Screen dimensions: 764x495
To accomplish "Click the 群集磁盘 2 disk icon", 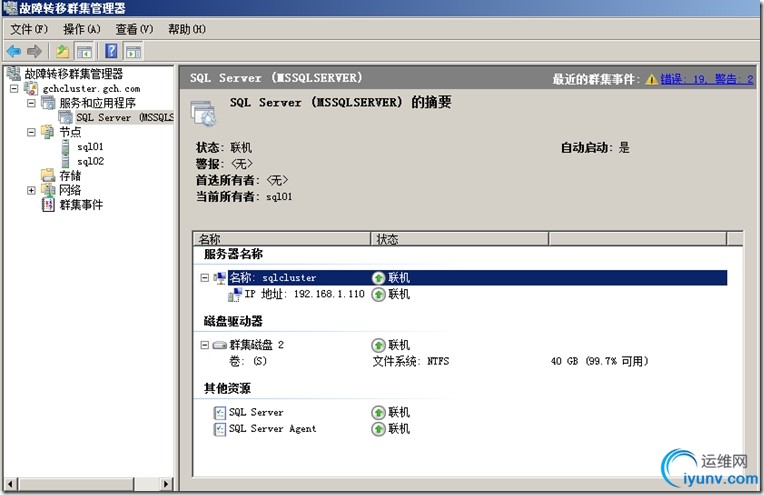I will pos(220,345).
